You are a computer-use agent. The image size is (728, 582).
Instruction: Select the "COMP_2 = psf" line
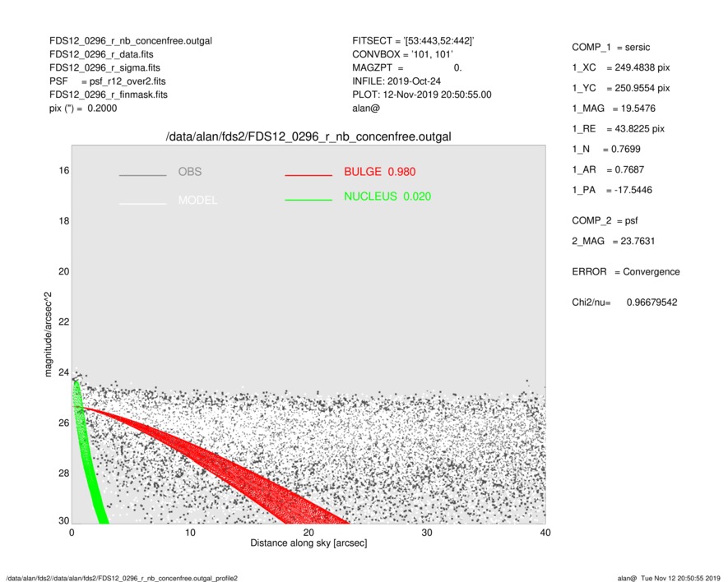coord(606,220)
